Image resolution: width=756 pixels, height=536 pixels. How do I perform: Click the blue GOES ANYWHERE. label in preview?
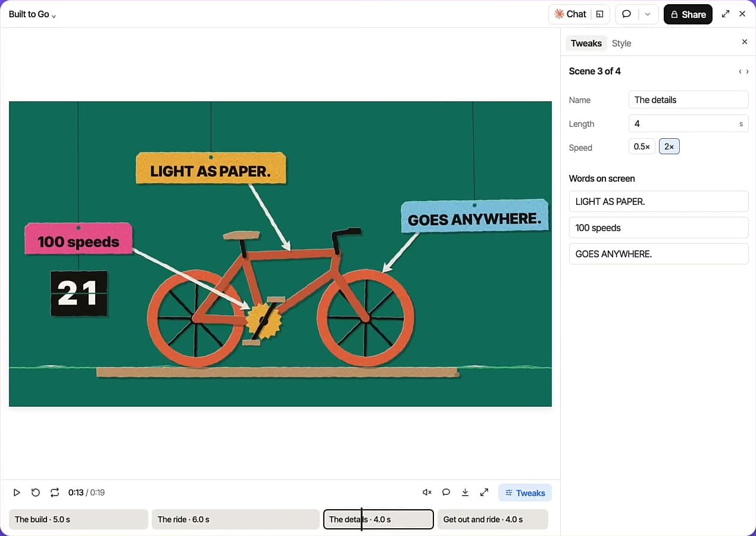point(474,217)
